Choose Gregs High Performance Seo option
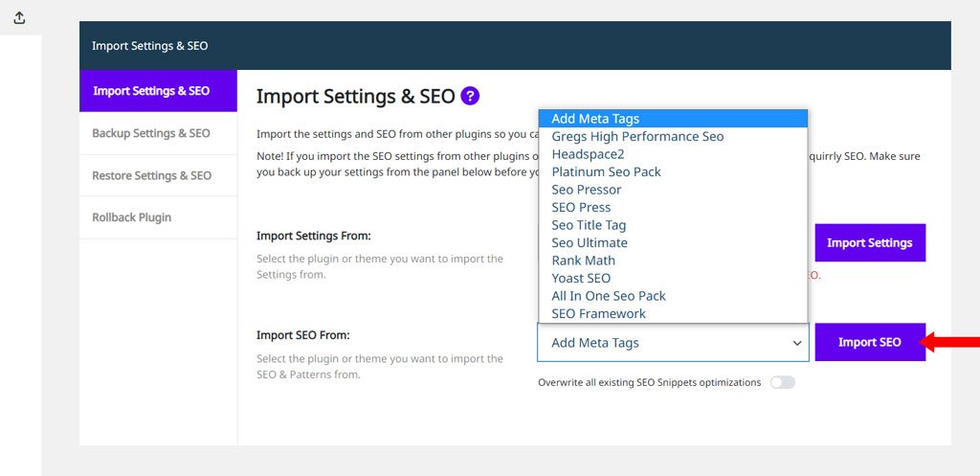The image size is (980, 476). pos(673,136)
